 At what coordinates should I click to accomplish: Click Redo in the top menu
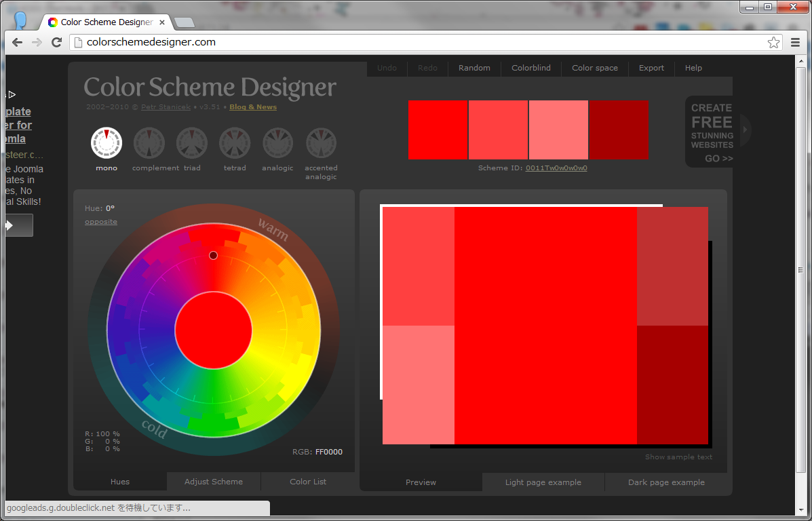[x=428, y=68]
